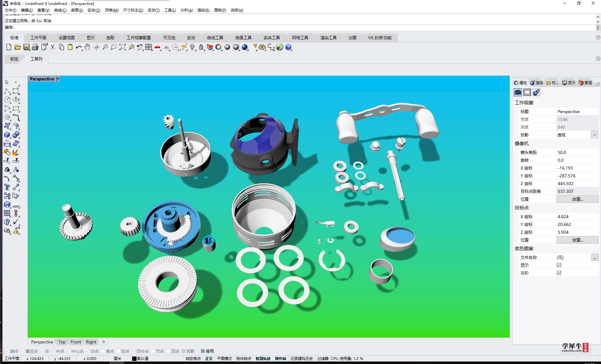Click the camera 位置 放置 button

click(x=577, y=199)
